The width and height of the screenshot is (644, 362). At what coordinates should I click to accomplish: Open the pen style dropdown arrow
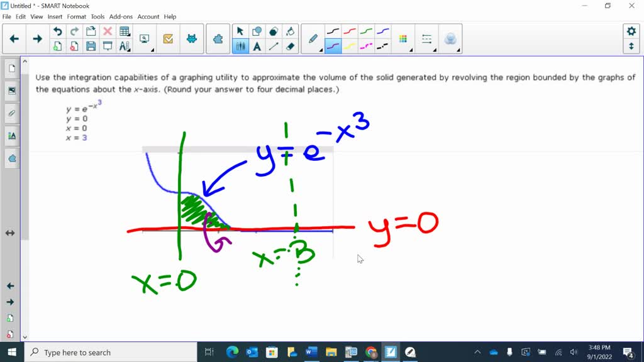click(x=322, y=49)
